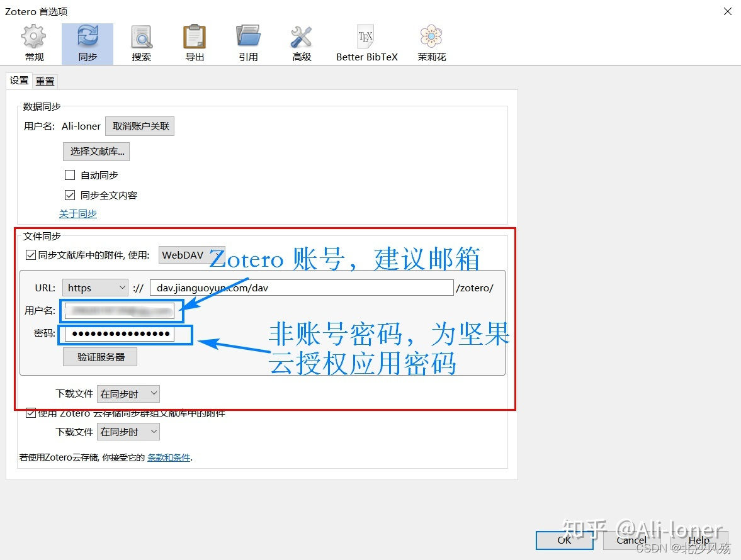Toggle 同步文献库中的附件 checkbox

pyautogui.click(x=31, y=255)
